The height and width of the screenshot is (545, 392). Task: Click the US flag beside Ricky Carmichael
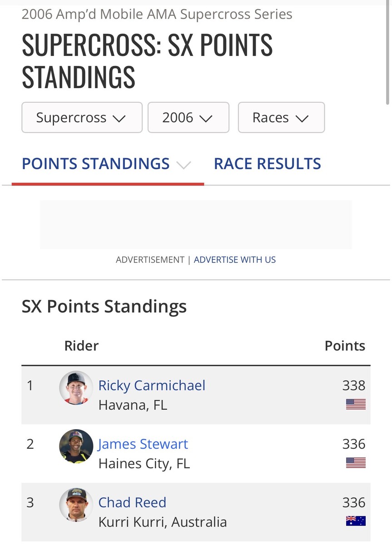(x=356, y=404)
